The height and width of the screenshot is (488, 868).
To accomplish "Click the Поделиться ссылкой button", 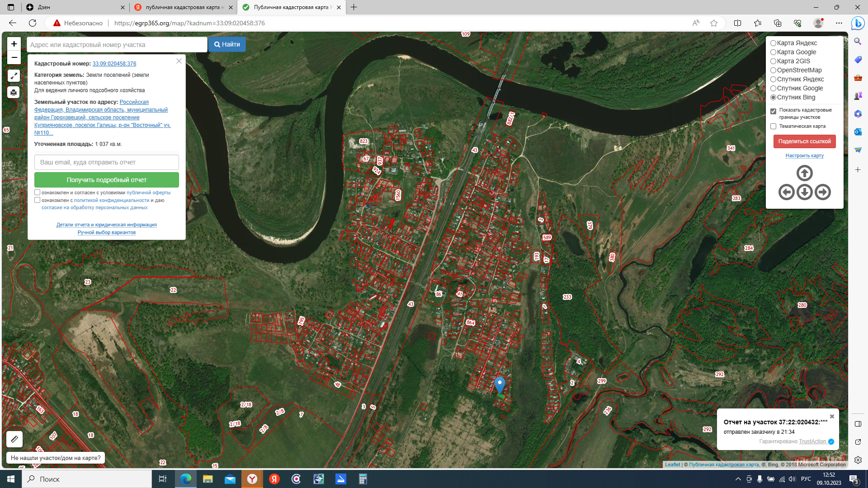I will (804, 141).
